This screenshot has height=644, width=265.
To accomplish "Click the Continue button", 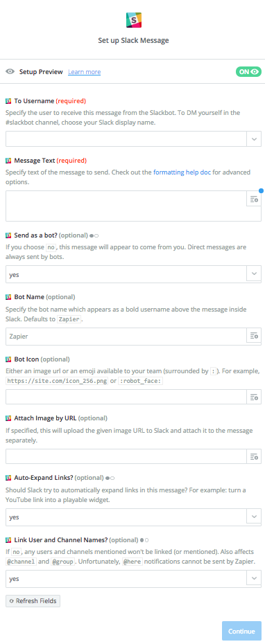I will 242,632.
